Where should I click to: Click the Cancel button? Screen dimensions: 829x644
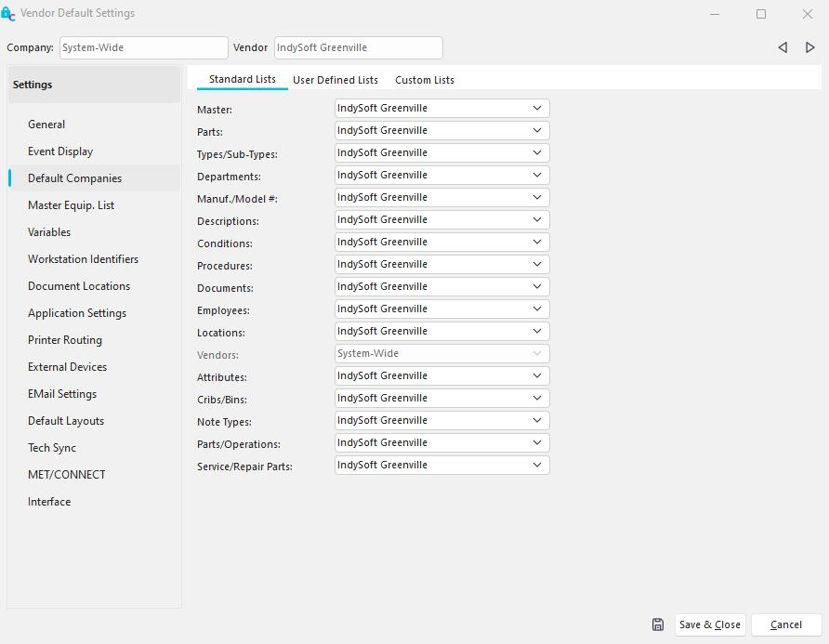pos(785,624)
